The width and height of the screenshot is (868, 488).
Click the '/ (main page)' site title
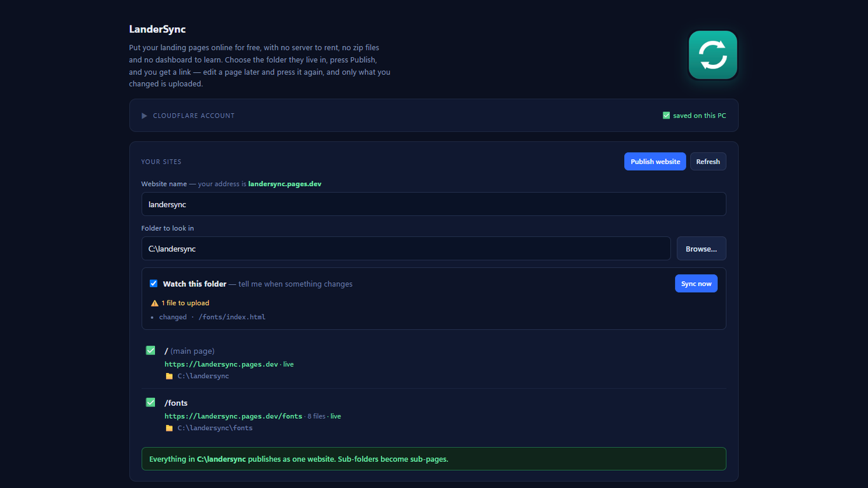189,351
